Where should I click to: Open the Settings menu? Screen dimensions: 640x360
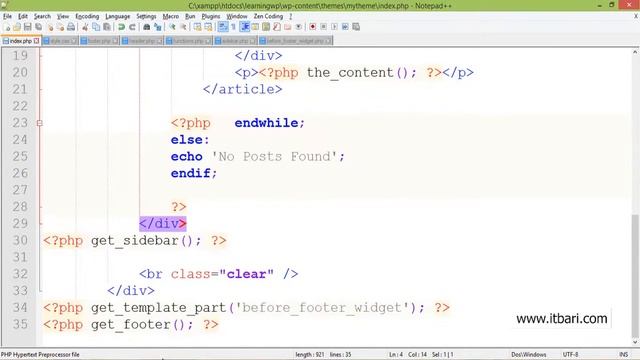click(146, 16)
